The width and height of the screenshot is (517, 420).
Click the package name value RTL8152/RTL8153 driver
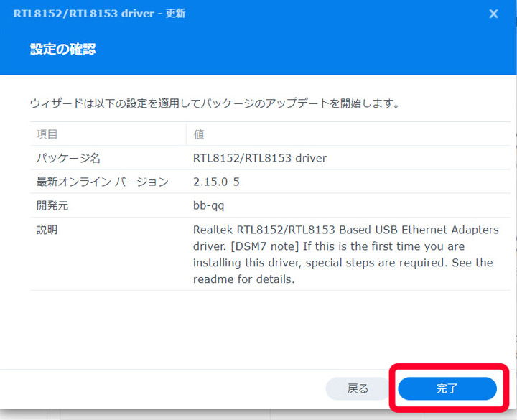(260, 158)
